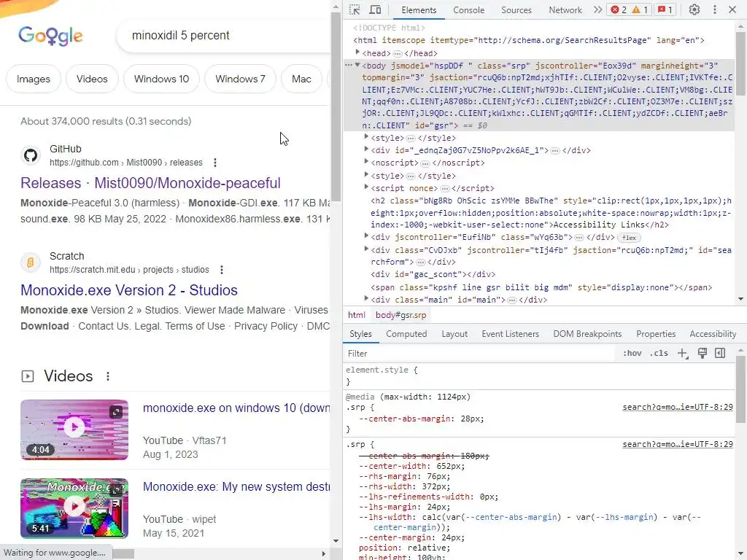
Task: Show more DevTools tabs with the double chevron
Action: click(597, 9)
